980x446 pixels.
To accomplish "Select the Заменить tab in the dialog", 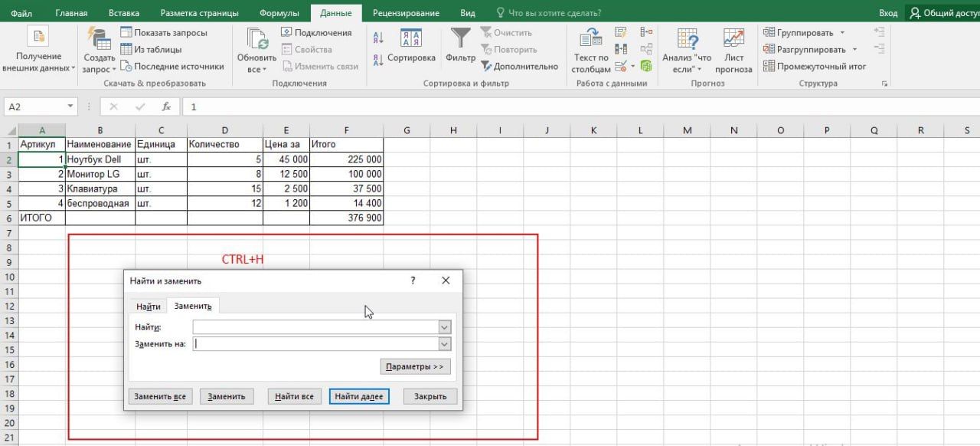I will point(193,306).
